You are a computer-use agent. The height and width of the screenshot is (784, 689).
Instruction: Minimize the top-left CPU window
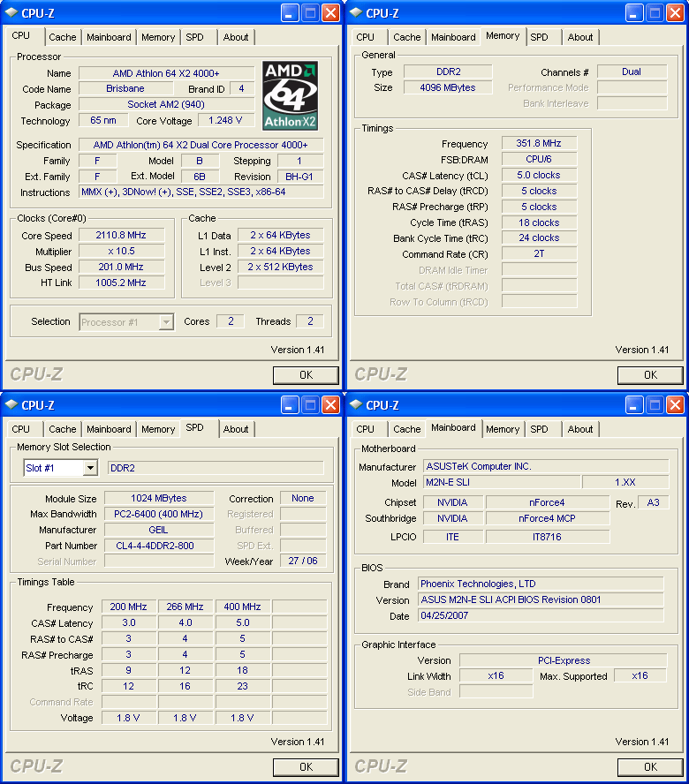coord(289,13)
